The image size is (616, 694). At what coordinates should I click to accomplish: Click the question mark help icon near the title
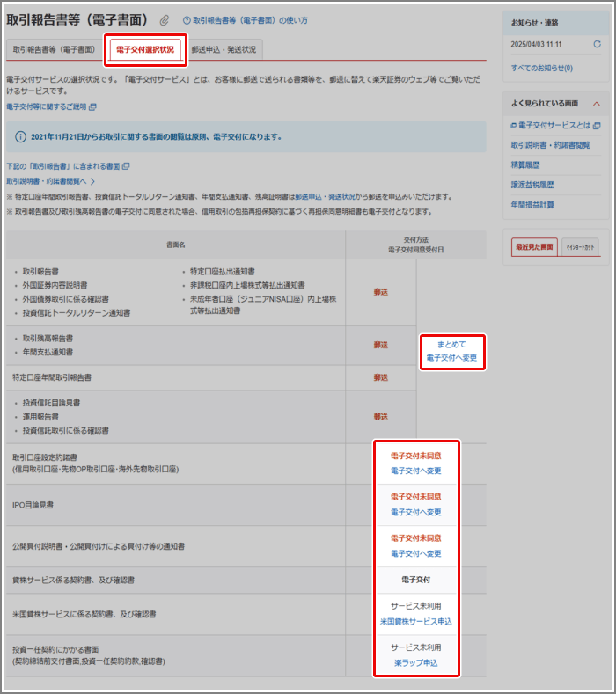[x=187, y=20]
